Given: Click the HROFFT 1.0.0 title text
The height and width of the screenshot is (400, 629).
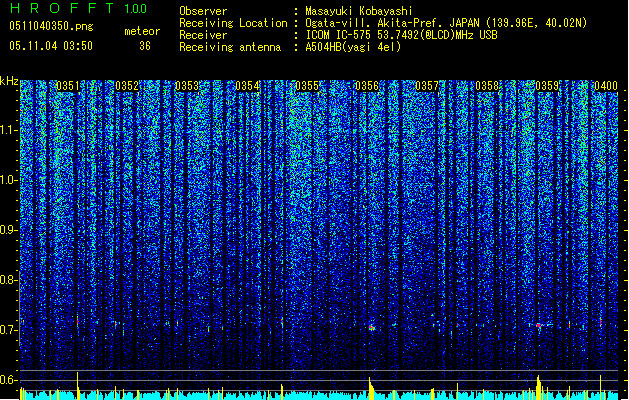Looking at the screenshot, I should [x=79, y=8].
